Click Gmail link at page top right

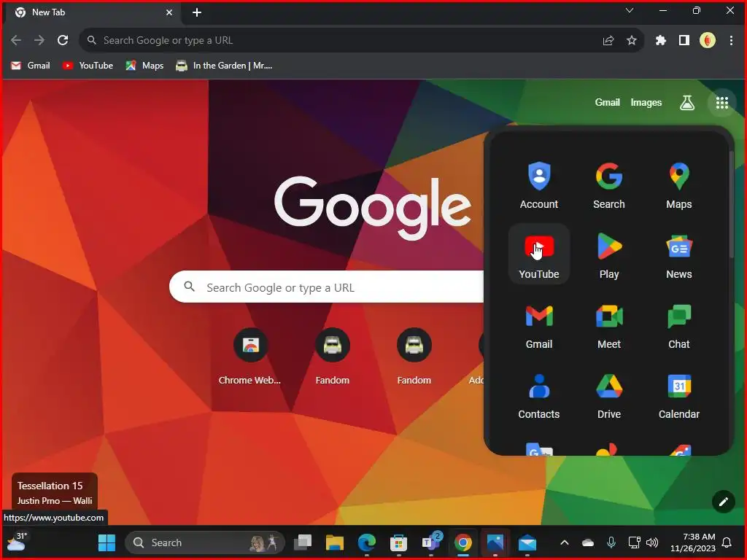(x=607, y=102)
